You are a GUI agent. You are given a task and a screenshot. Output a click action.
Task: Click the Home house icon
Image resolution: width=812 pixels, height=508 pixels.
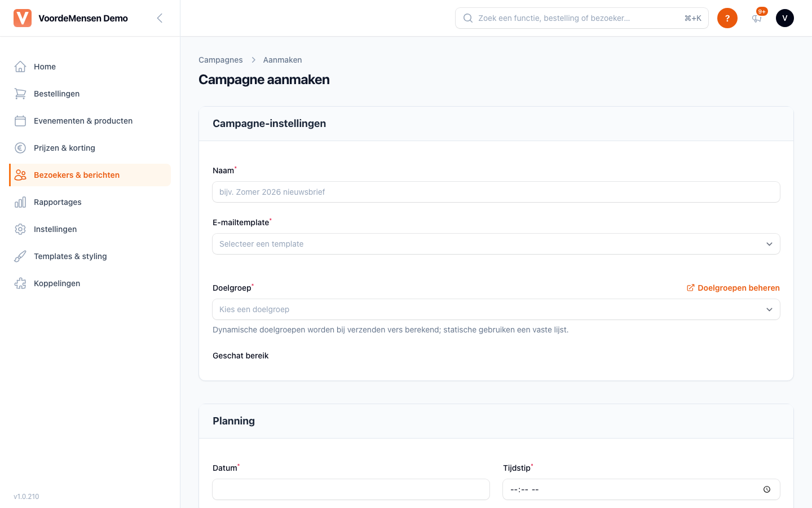click(20, 67)
